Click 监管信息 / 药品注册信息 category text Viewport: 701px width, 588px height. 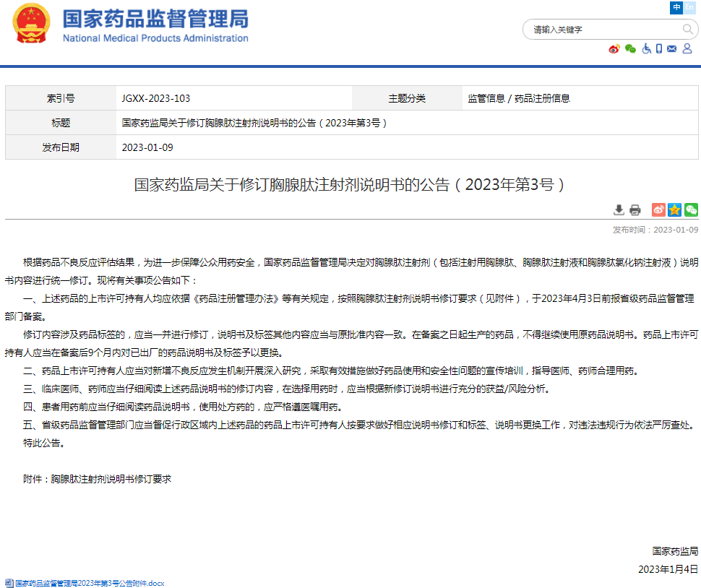tap(519, 98)
